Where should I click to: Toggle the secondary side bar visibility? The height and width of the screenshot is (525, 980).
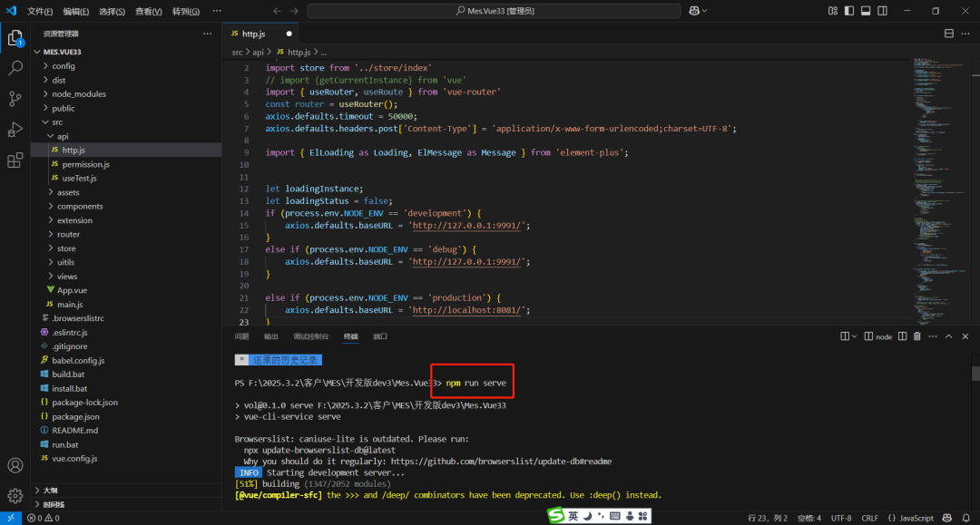click(x=882, y=11)
